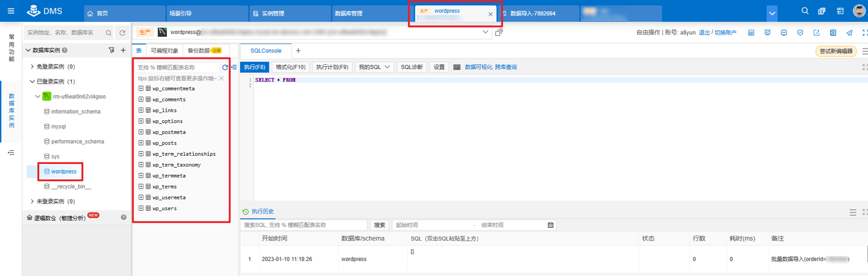This screenshot has height=276, width=868.
Task: Click the keyboard icon before 数据可视化
Action: (x=457, y=67)
